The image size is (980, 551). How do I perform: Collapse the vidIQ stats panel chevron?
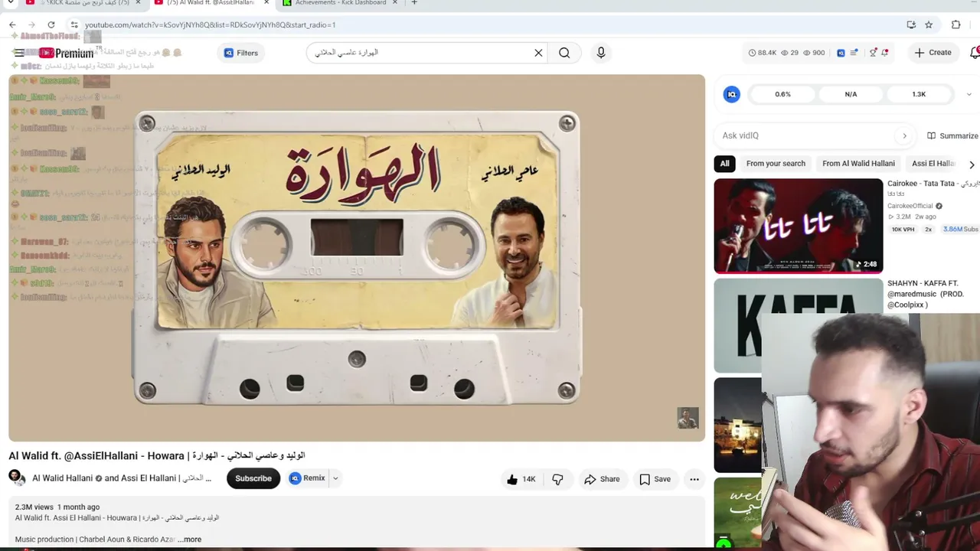[x=969, y=94]
